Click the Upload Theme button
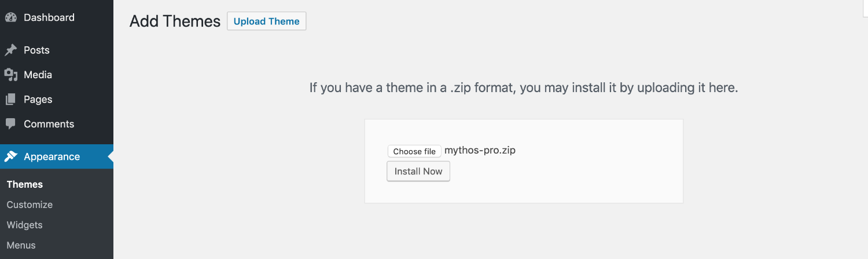Image resolution: width=868 pixels, height=259 pixels. [267, 21]
